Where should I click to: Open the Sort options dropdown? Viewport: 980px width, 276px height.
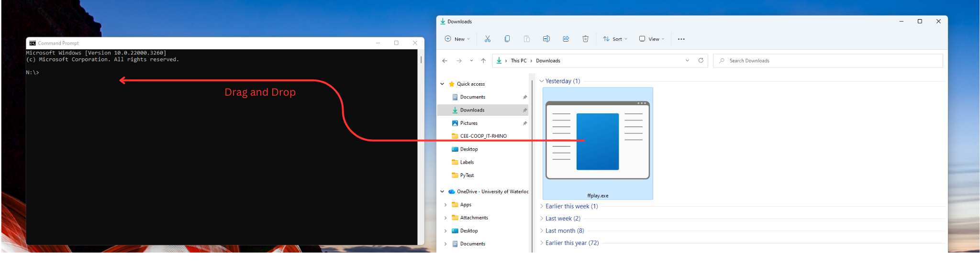615,39
